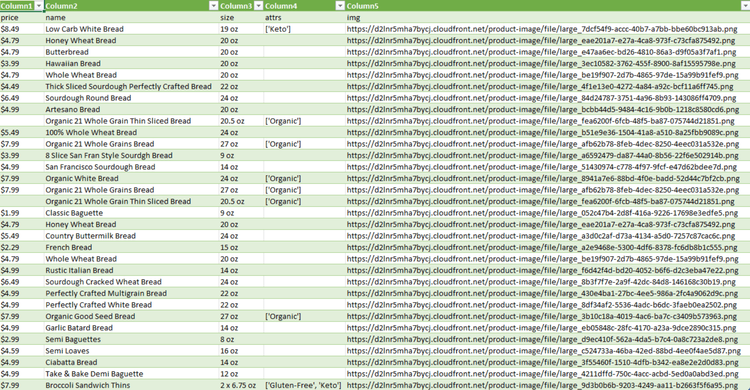
Task: Open the Column2 filter dropdown arrow
Action: pos(213,6)
